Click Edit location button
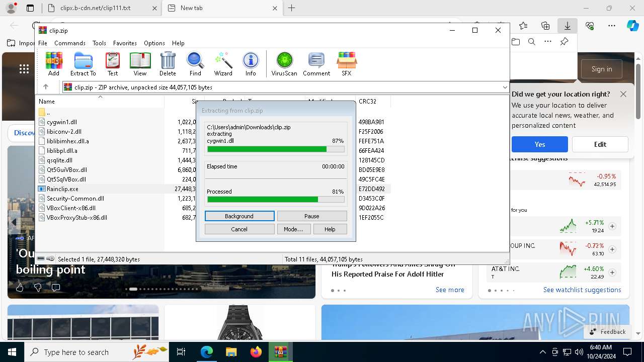 click(x=600, y=144)
